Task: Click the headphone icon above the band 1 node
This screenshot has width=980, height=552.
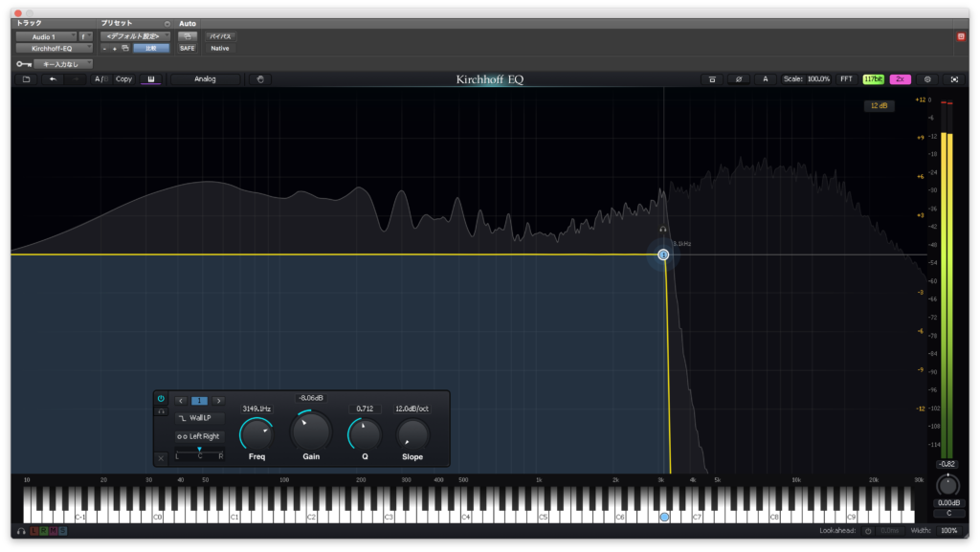Action: point(663,230)
